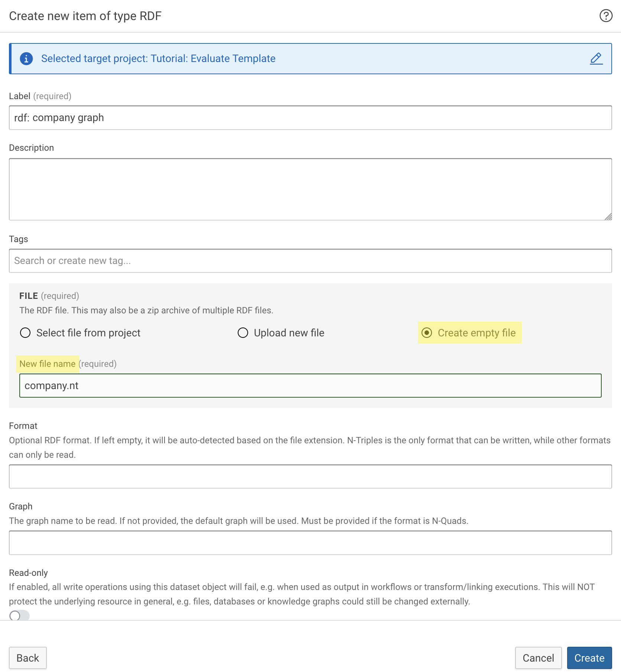Click the highlighted New file name label
621x672 pixels.
click(48, 364)
